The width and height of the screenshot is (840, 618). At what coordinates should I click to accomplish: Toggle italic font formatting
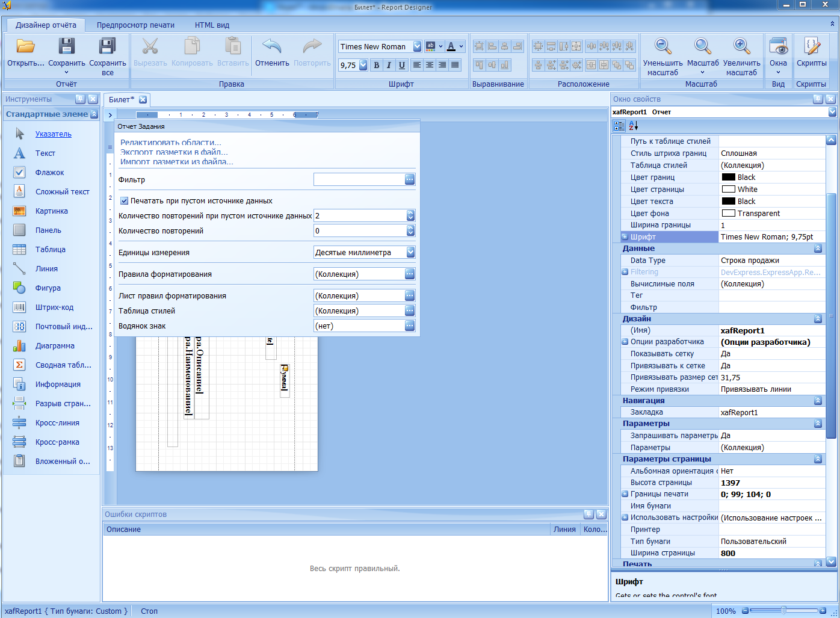389,65
